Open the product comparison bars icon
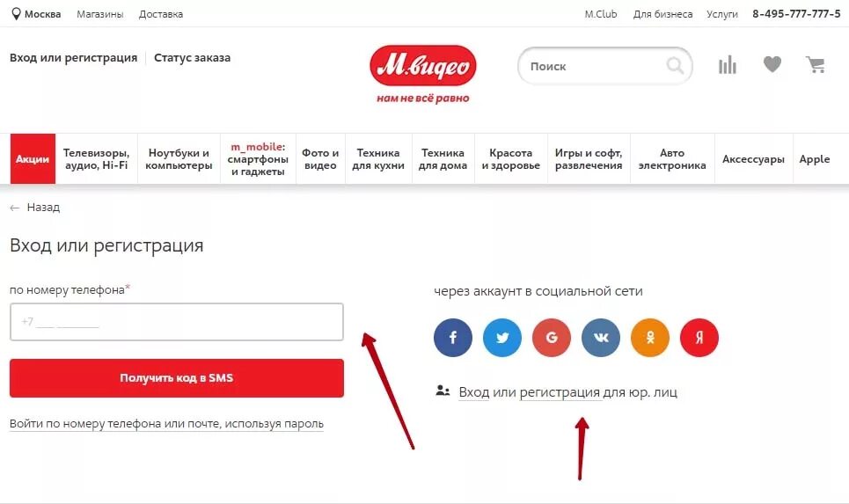The width and height of the screenshot is (849, 504). click(728, 64)
